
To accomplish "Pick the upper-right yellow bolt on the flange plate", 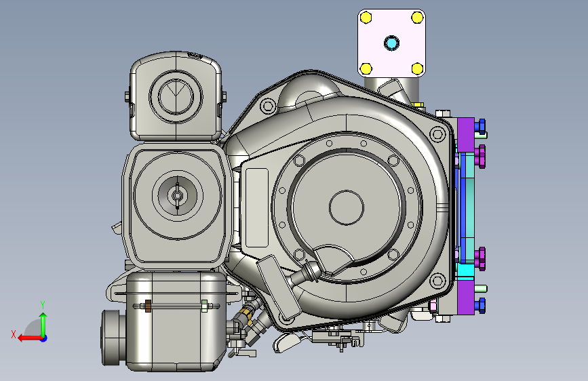I will point(417,18).
